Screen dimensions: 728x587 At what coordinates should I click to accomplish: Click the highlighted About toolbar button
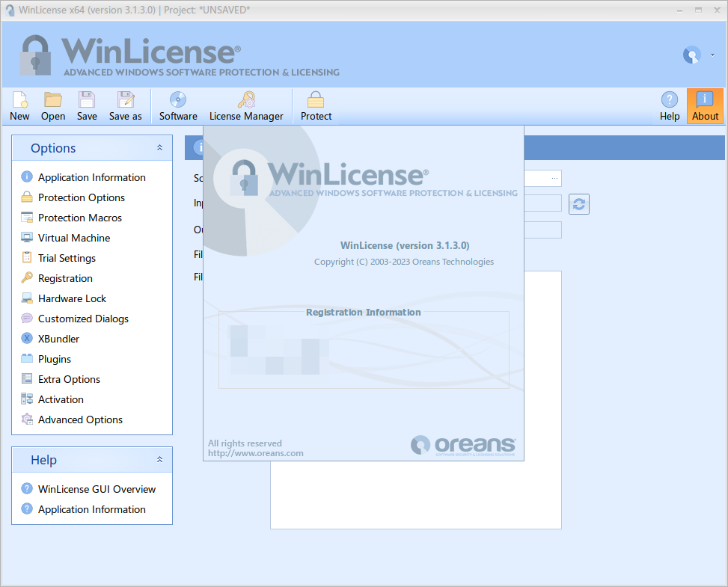705,106
